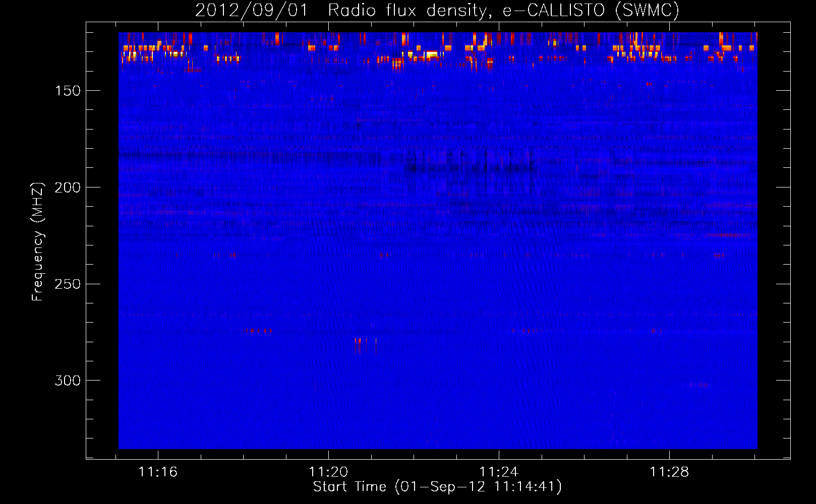Image resolution: width=816 pixels, height=504 pixels.
Task: Click the 200 frequency tick label
Action: (68, 187)
